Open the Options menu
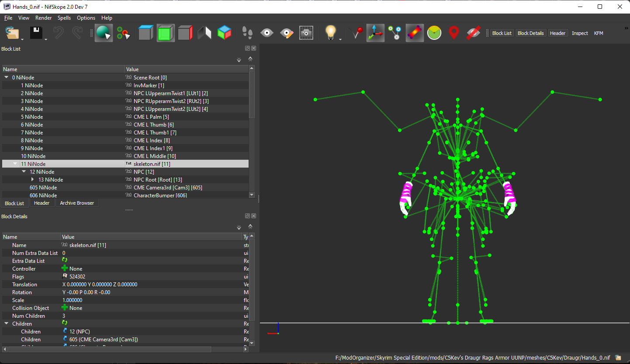The height and width of the screenshot is (364, 630). (86, 18)
